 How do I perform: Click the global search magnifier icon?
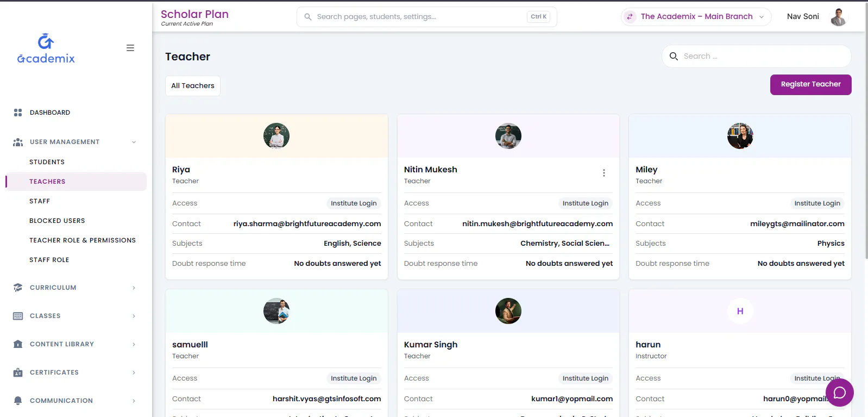pos(308,17)
